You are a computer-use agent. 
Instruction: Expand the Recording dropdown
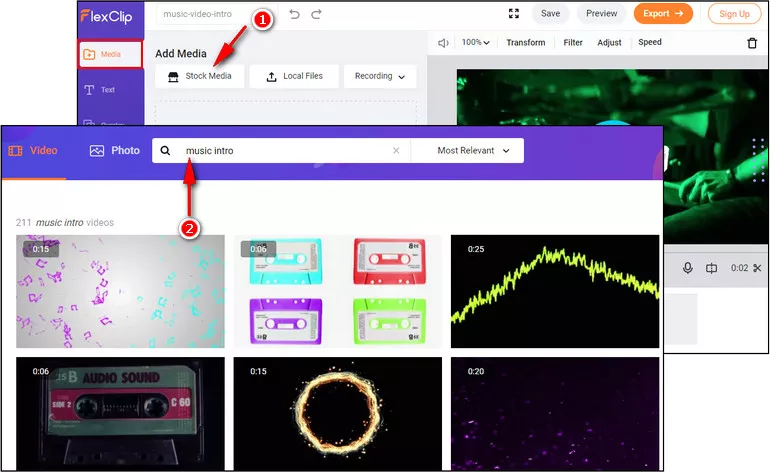pos(380,76)
